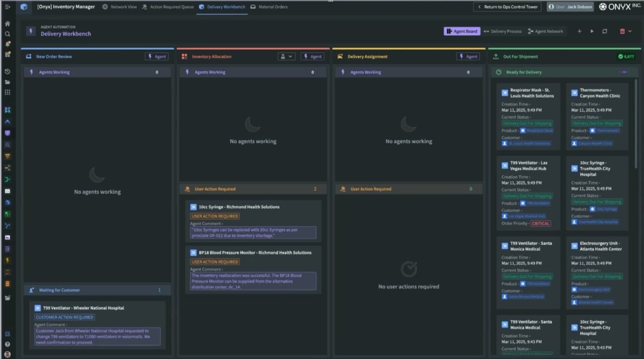The image size is (644, 359).
Task: Click the Agent button in New Order Review
Action: pyautogui.click(x=156, y=57)
